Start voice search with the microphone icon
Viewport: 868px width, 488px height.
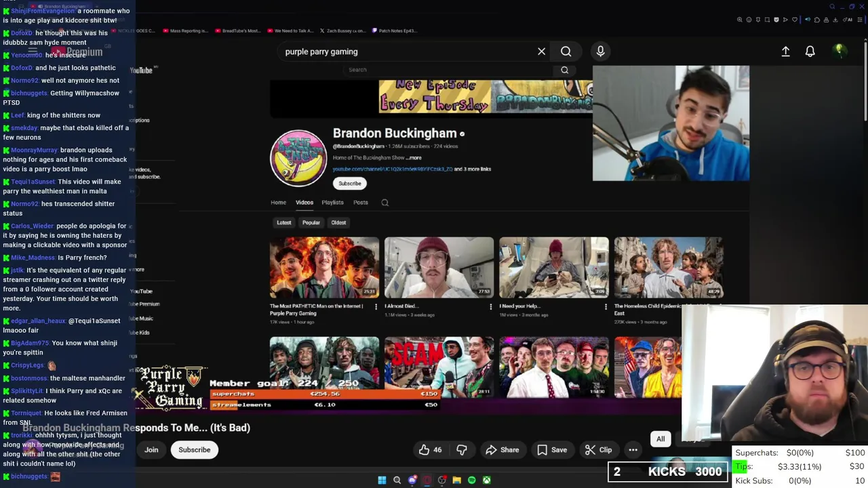click(x=600, y=52)
